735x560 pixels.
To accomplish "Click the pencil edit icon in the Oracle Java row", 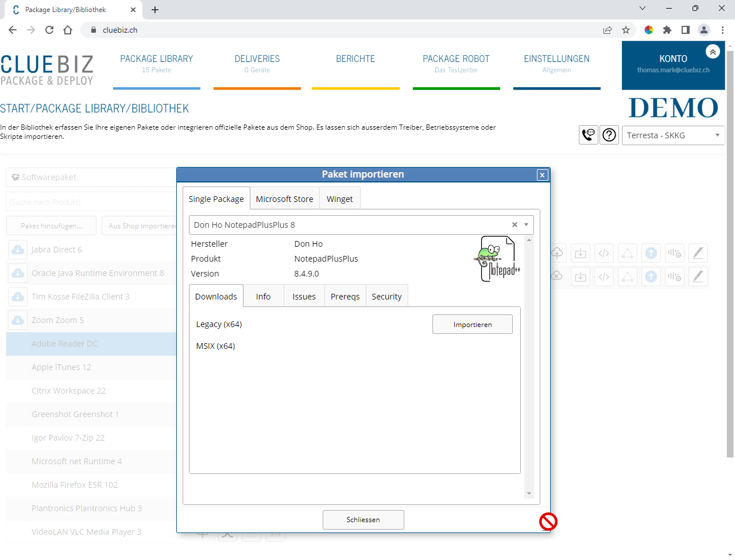I will click(x=698, y=277).
